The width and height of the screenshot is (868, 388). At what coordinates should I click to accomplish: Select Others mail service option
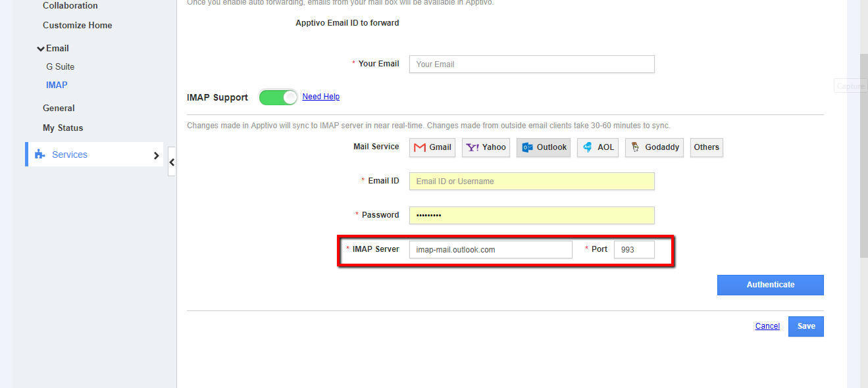point(706,147)
